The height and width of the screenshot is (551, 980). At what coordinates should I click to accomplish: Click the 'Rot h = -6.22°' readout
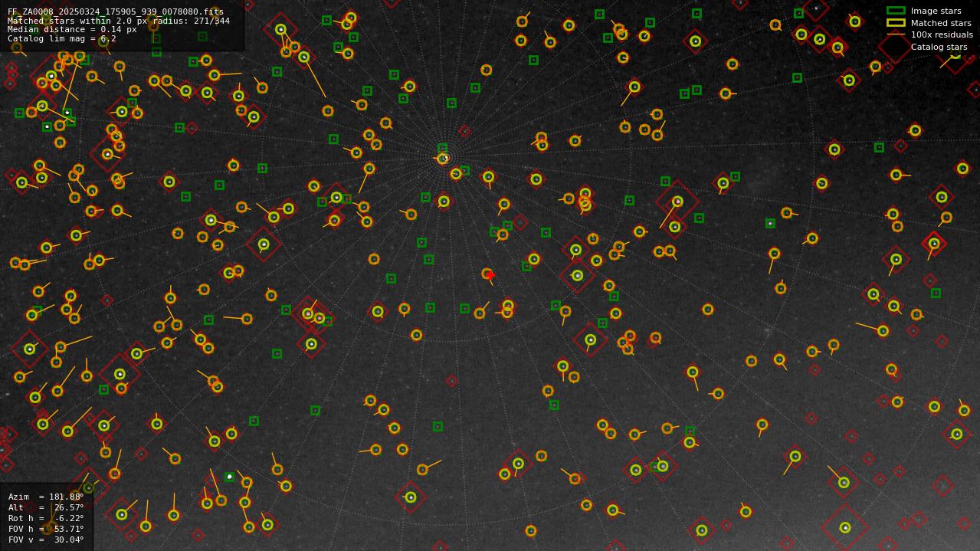(46, 518)
